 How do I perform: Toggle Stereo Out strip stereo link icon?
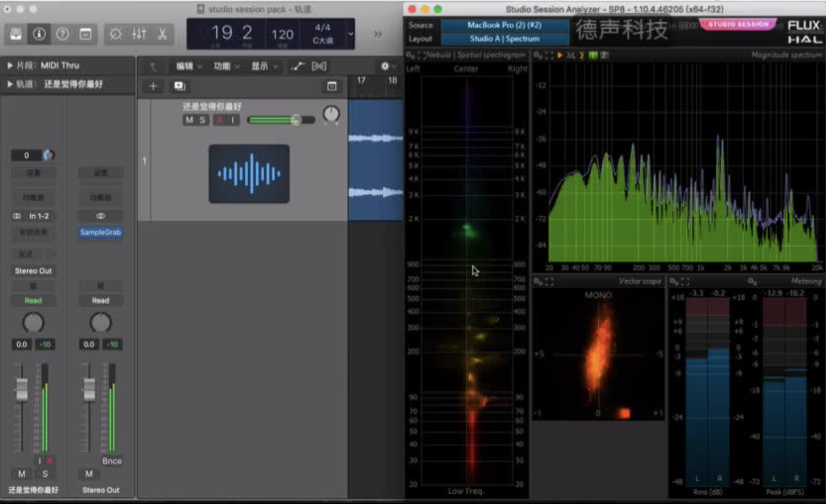(101, 216)
